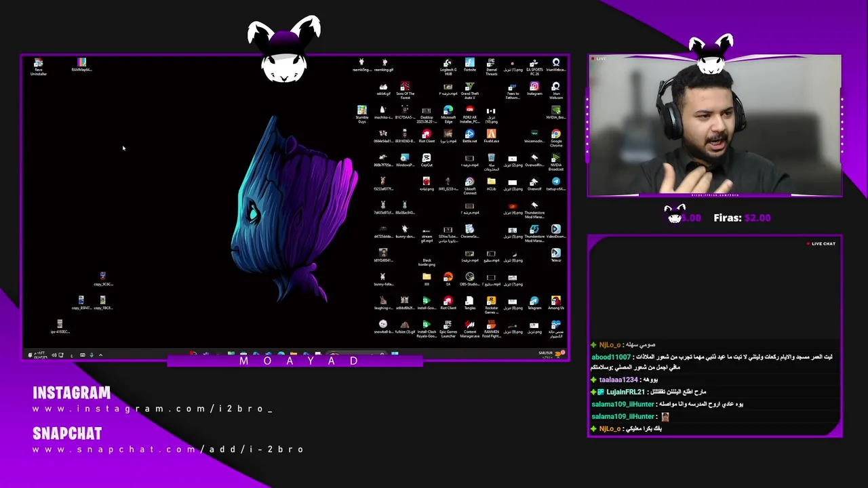This screenshot has width=868, height=488.
Task: Launch Ubisoft Connect shortcut
Action: [469, 186]
